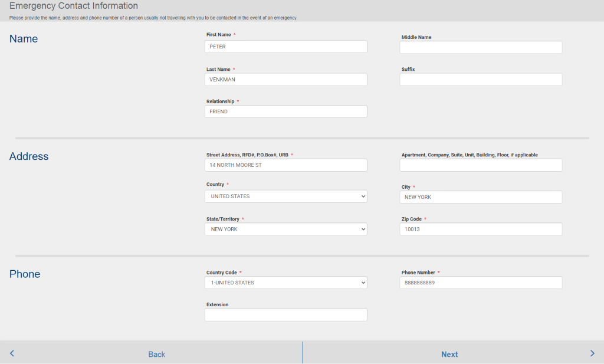Screen dimensions: 604x364
Task: Click the Street Address input field
Action: tap(285, 165)
